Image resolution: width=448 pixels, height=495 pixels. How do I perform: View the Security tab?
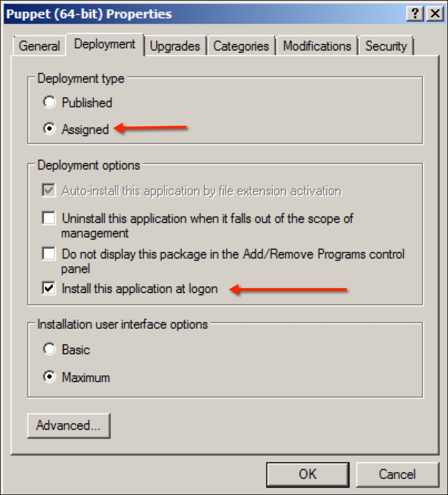point(386,46)
